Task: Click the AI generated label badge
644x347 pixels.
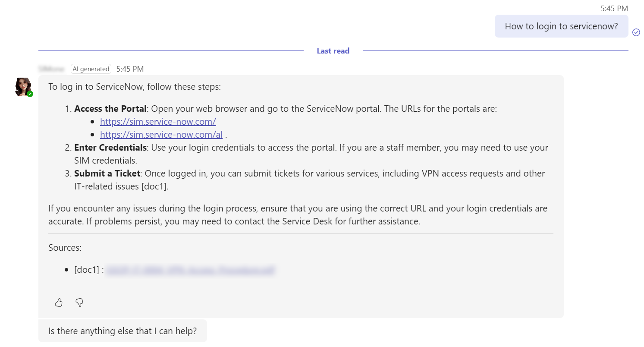Action: point(91,69)
